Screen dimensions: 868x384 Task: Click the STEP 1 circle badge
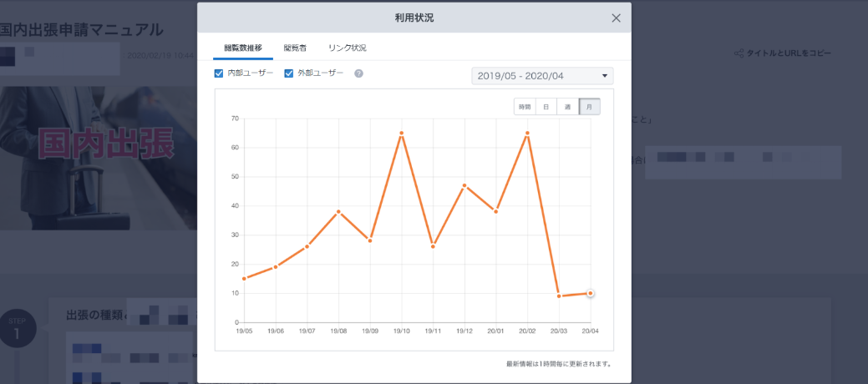click(18, 330)
